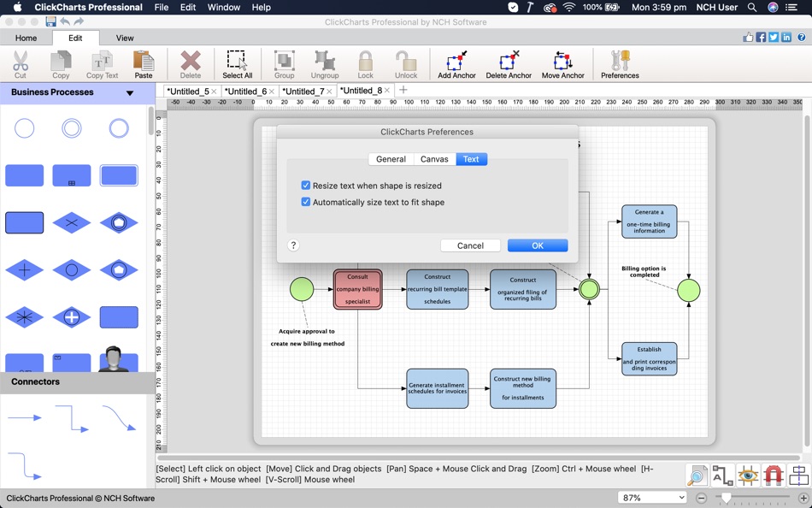Close the *Untitled_6 document tab
This screenshot has height=508, width=812.
pyautogui.click(x=271, y=92)
